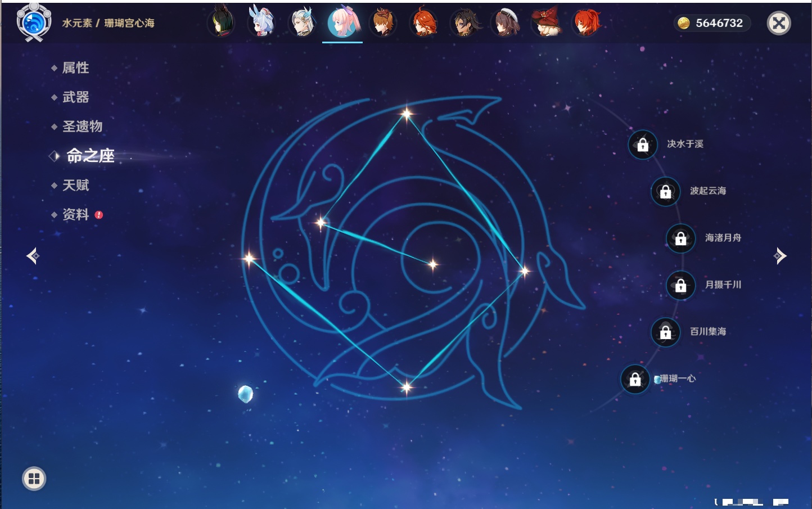Open the locked 月摄千川 constellation node
The width and height of the screenshot is (812, 509).
click(x=680, y=285)
